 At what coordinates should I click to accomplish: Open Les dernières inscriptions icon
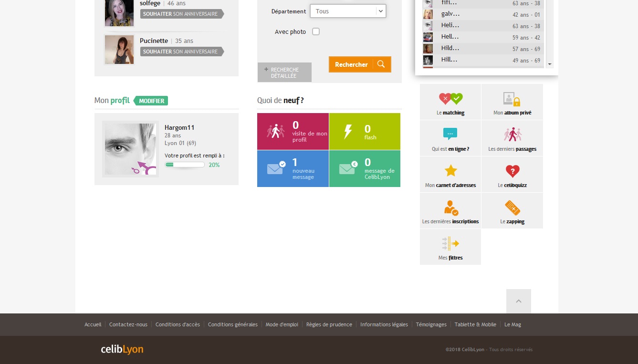pyautogui.click(x=450, y=208)
